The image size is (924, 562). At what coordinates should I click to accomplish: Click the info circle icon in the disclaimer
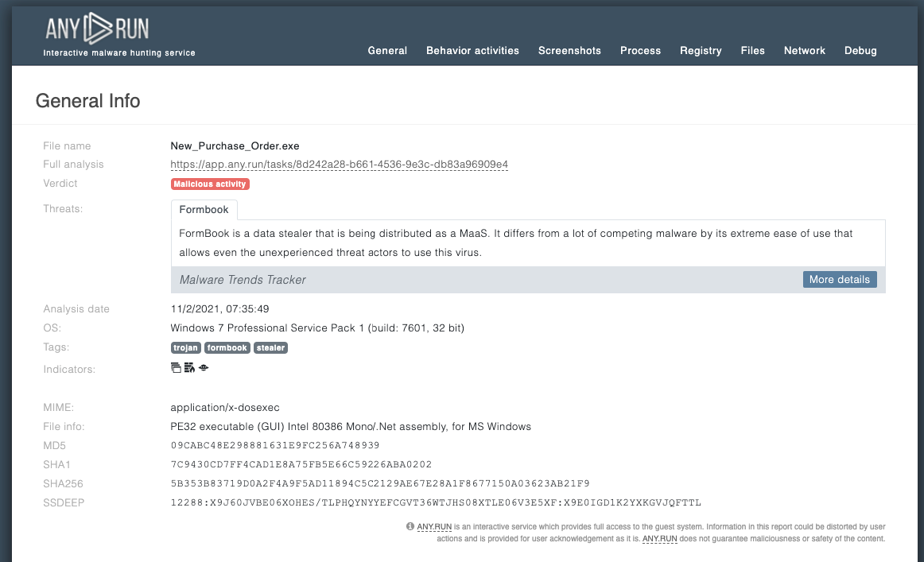point(410,526)
